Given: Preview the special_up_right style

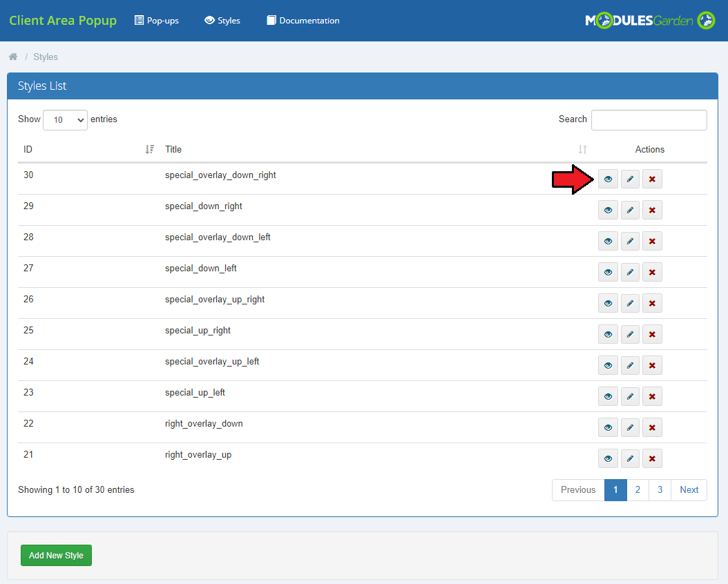Looking at the screenshot, I should (x=608, y=334).
